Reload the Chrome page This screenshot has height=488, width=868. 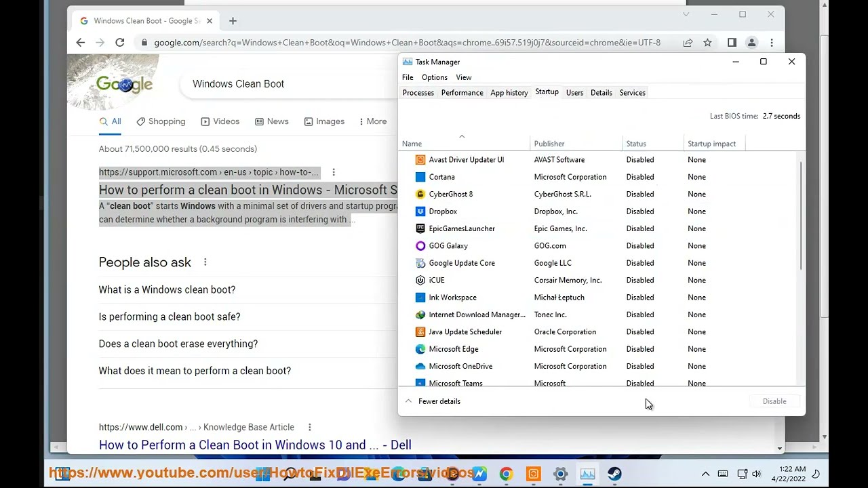119,43
